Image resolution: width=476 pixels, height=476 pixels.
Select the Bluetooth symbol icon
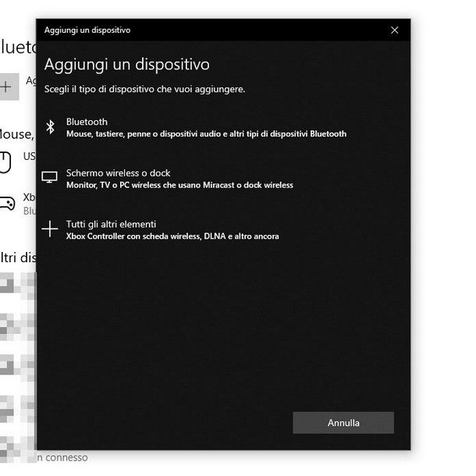pyautogui.click(x=51, y=127)
